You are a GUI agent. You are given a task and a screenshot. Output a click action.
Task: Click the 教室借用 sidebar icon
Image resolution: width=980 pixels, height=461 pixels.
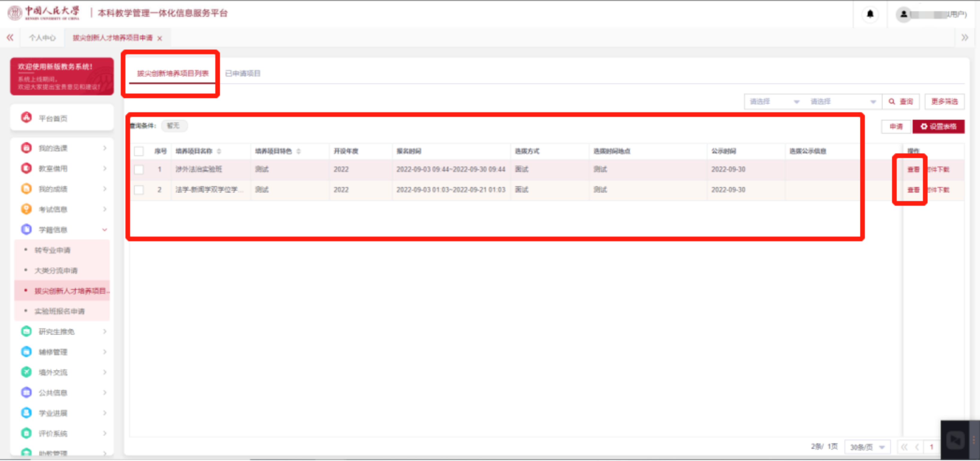click(26, 168)
